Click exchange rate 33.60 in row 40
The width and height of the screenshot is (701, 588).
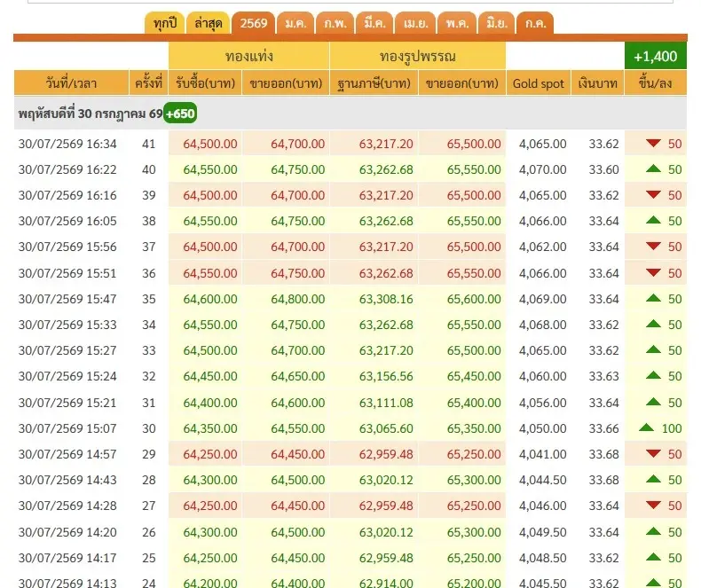604,169
